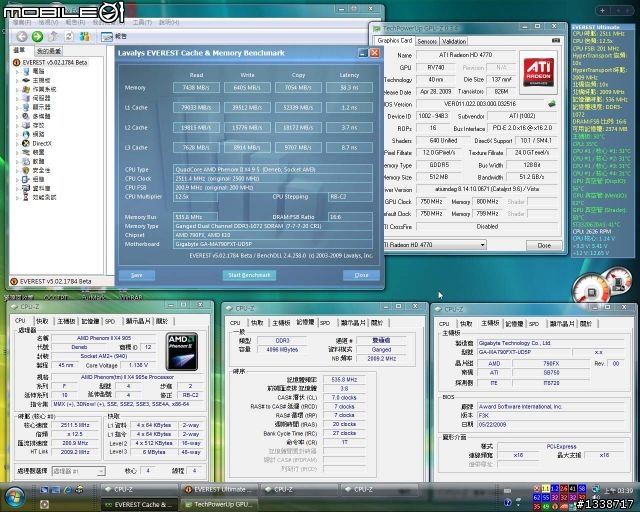The image size is (640, 512).
Task: Switch to 記憶體 tab in CPU-Z mainboard window
Action: pyautogui.click(x=514, y=324)
